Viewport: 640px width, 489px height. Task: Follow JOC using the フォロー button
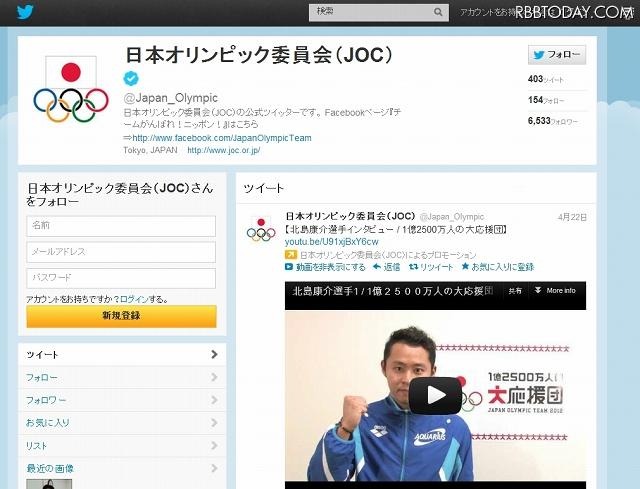click(x=557, y=55)
